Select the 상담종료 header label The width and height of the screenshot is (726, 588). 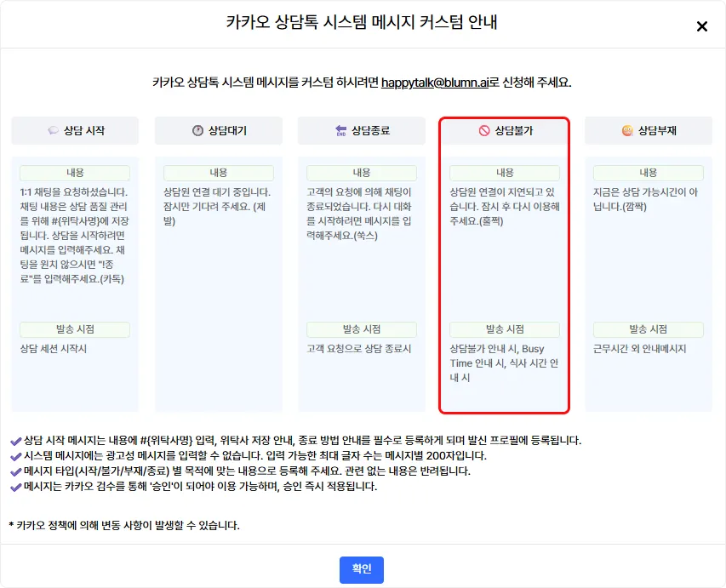click(x=370, y=130)
